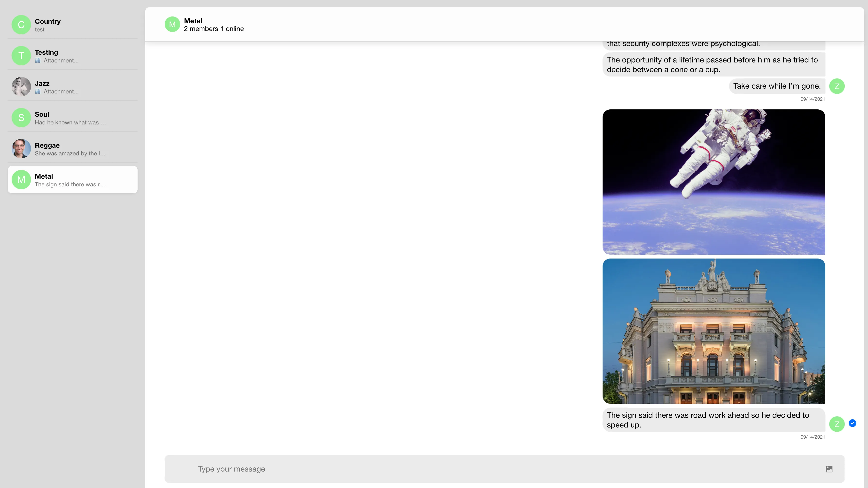868x488 pixels.
Task: Click the Testing channel in sidebar
Action: click(71, 56)
